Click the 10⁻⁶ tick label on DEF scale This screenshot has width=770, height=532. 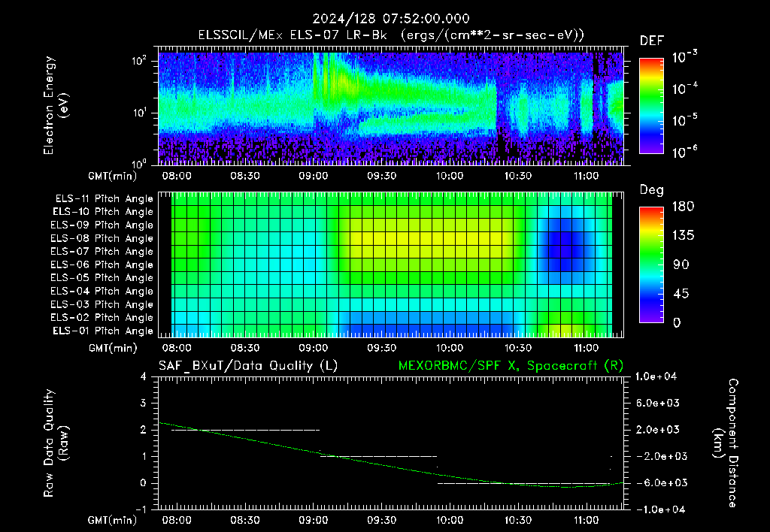coord(684,152)
